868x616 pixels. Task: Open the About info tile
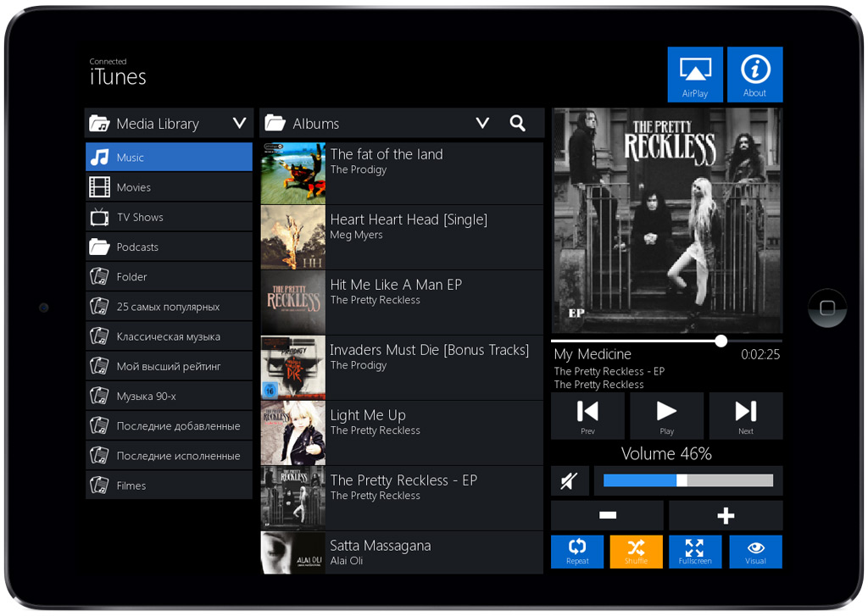pos(754,75)
